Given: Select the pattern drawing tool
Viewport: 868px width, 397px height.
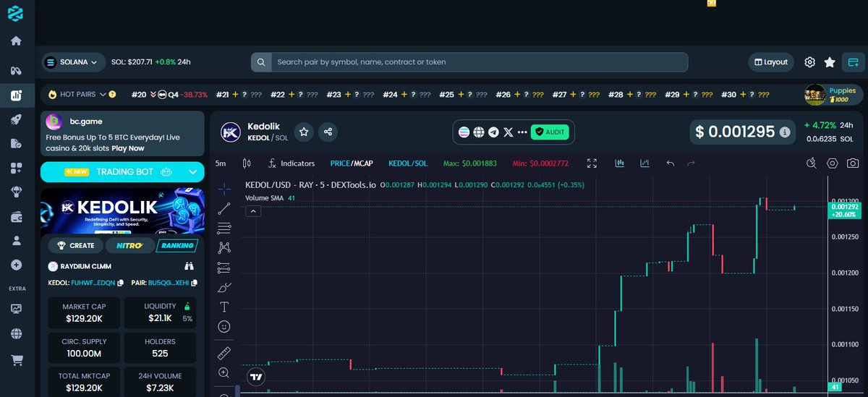Looking at the screenshot, I should coord(224,248).
